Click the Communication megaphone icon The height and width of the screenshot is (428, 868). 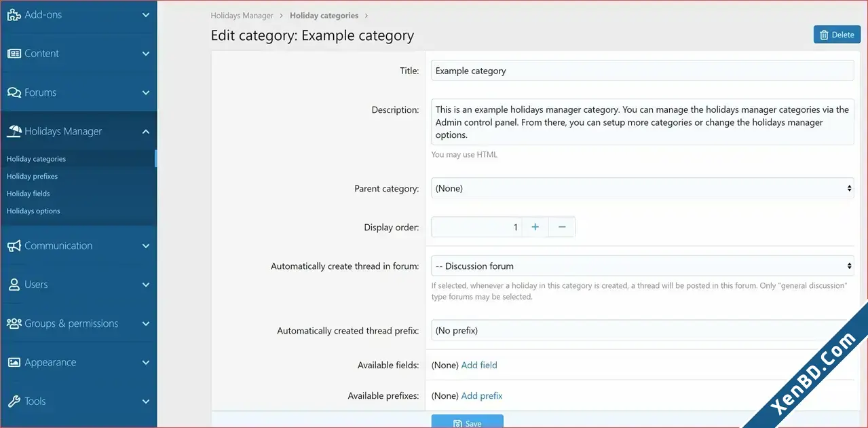14,246
